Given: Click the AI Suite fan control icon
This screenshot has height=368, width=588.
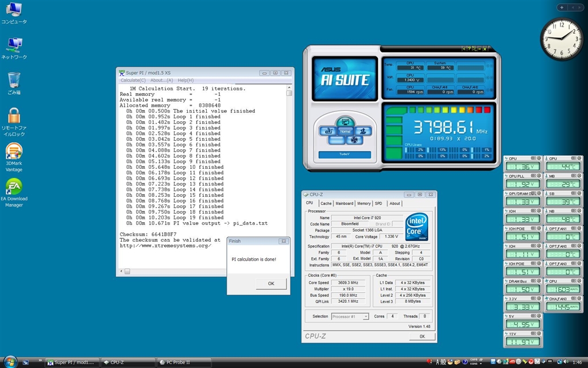Looking at the screenshot, I should [354, 140].
